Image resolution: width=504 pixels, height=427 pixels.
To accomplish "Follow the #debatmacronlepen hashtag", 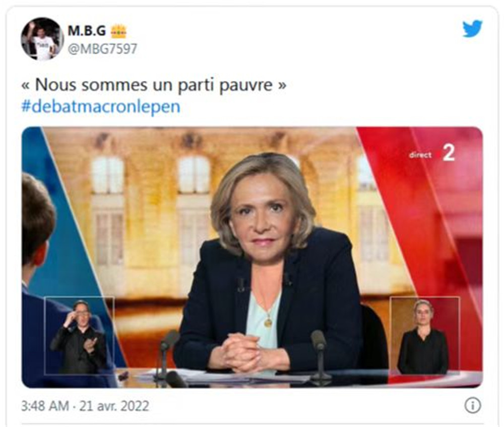I will coord(101,106).
